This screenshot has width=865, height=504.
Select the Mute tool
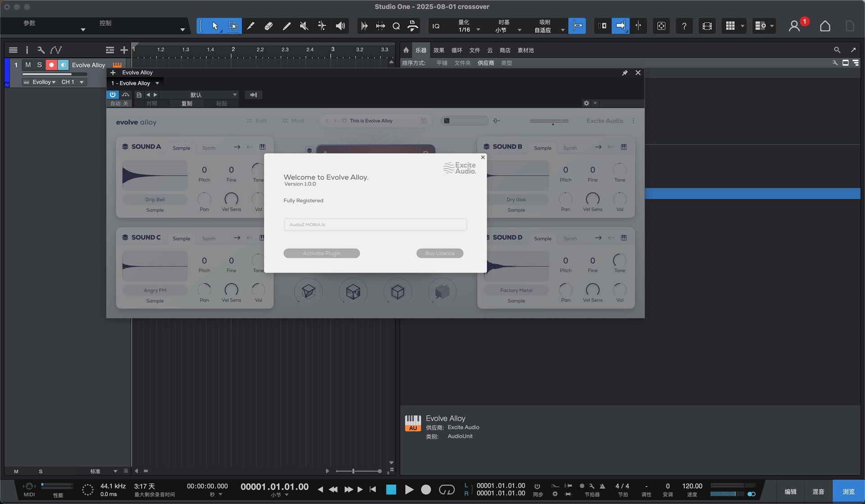pos(304,26)
